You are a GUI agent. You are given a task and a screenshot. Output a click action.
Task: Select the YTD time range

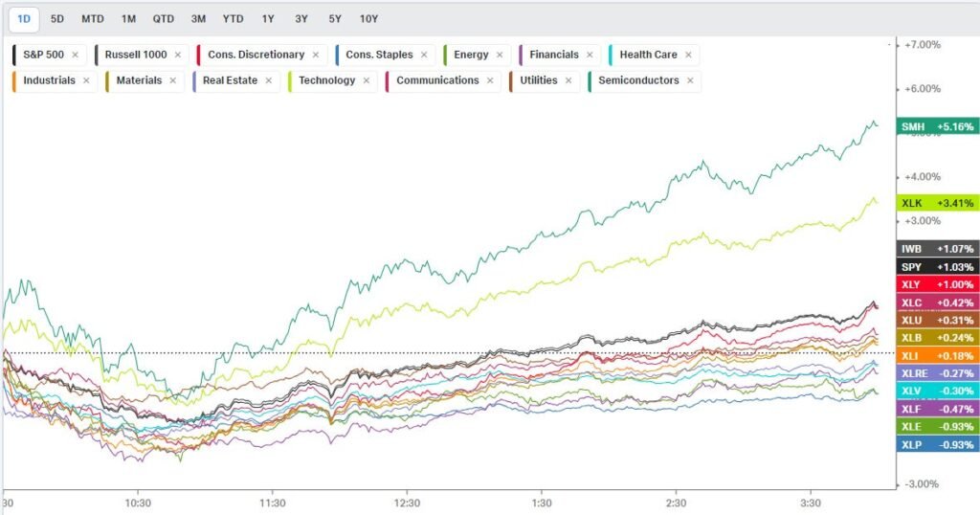(x=233, y=19)
